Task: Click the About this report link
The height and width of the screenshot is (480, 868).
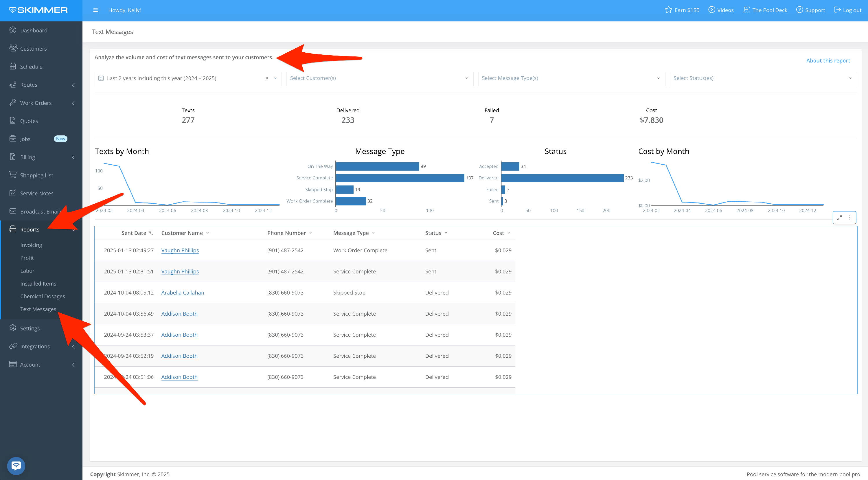Action: point(828,61)
